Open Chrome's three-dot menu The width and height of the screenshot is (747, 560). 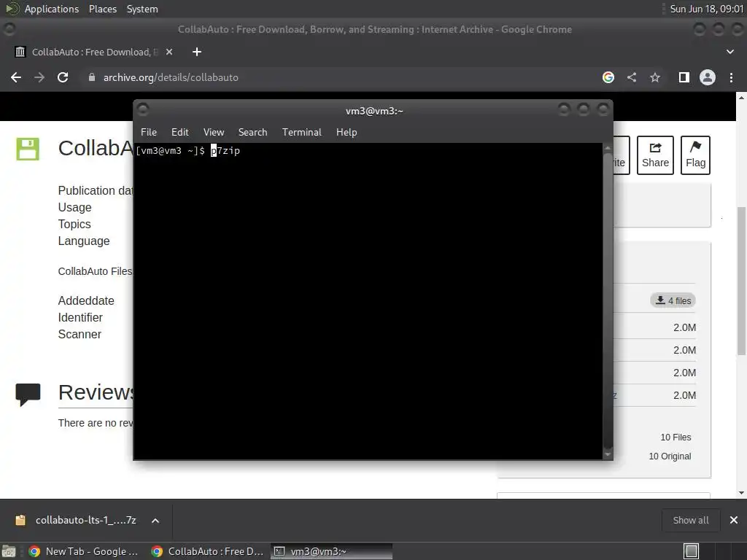tap(731, 77)
